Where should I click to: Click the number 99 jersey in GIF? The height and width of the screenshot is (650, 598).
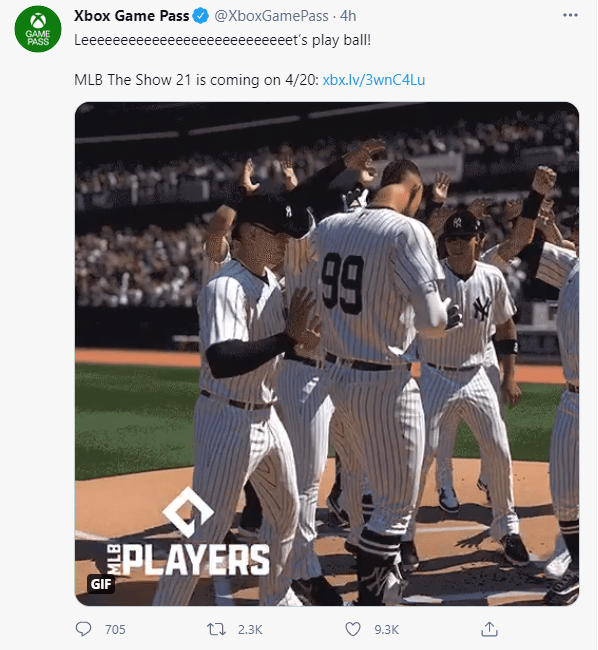pyautogui.click(x=343, y=283)
